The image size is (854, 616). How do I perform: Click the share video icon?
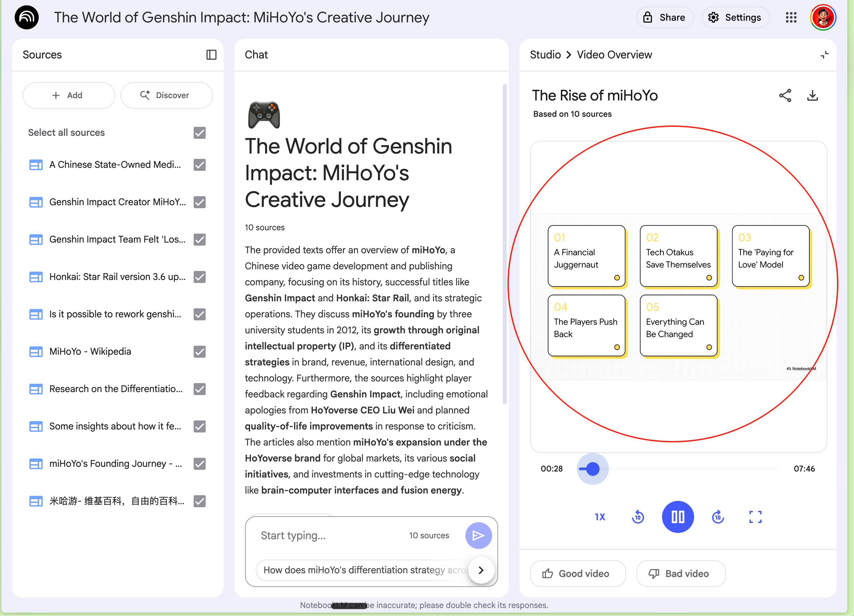(x=785, y=95)
